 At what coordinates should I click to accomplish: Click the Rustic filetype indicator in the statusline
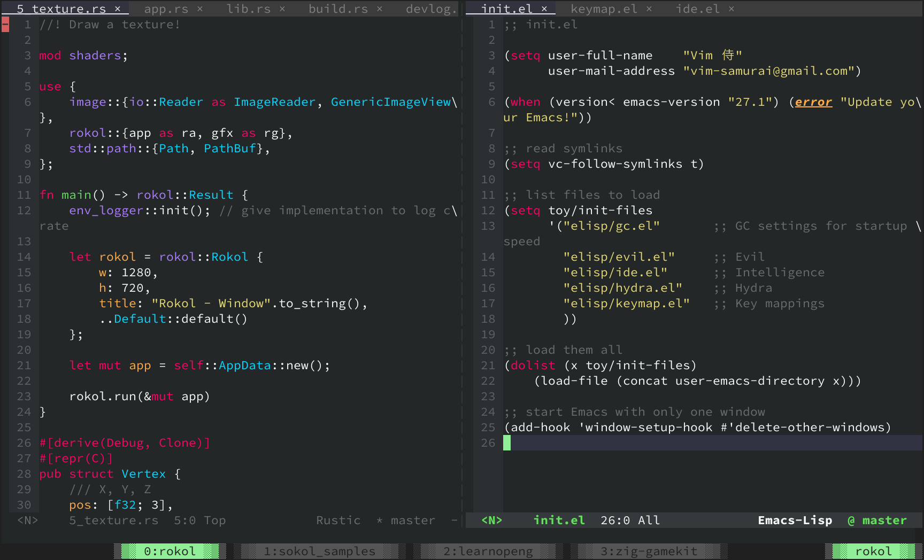pos(338,520)
